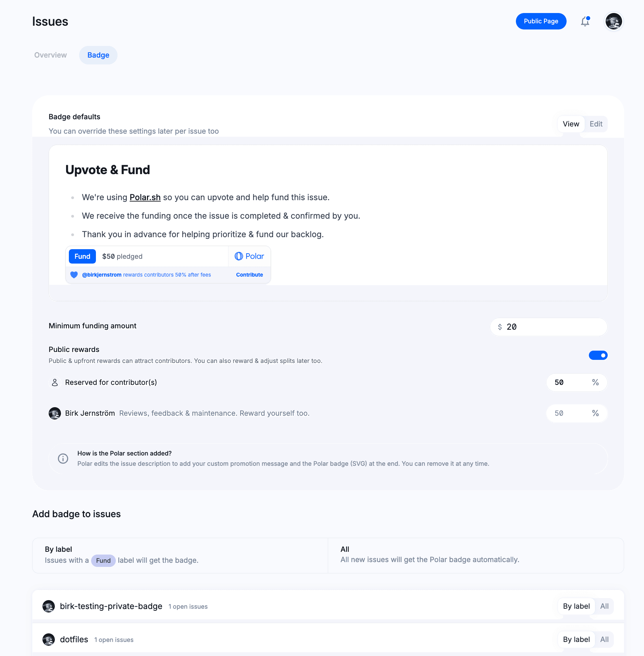Viewport: 644px width, 656px height.
Task: Click 'All new issues will get the Polar badge'
Action: click(430, 560)
